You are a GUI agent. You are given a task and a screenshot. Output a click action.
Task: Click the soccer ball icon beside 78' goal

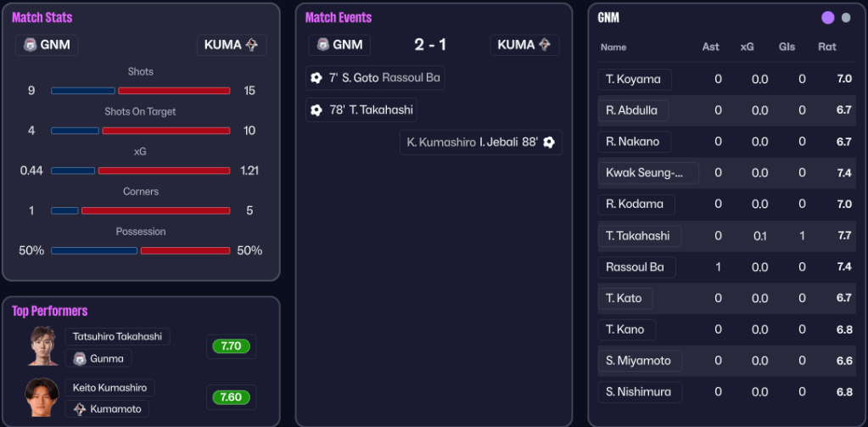(316, 110)
